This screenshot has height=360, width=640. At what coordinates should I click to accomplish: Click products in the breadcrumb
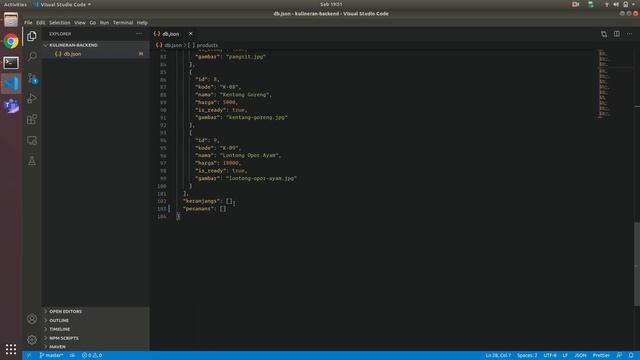[x=207, y=45]
